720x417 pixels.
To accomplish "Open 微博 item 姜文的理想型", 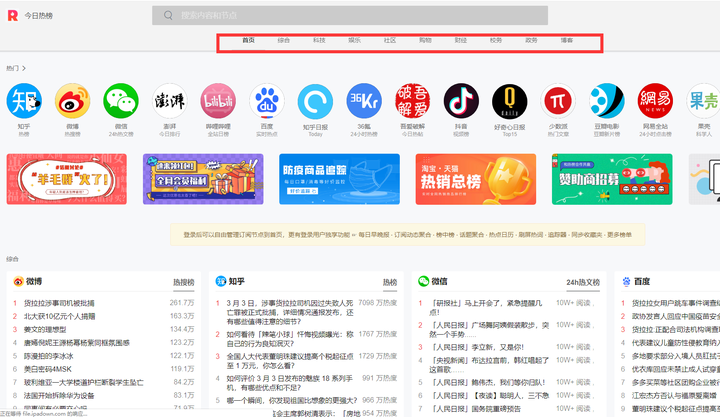I will (x=45, y=330).
